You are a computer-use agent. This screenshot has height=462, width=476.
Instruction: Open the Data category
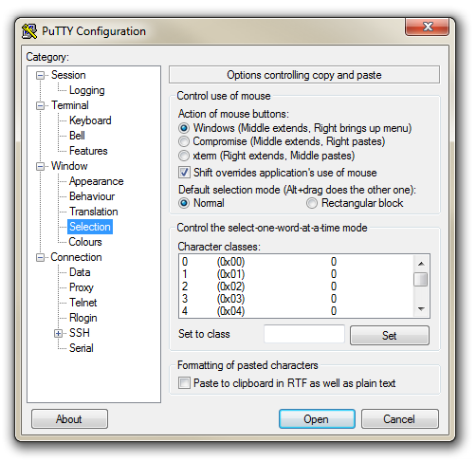click(80, 272)
